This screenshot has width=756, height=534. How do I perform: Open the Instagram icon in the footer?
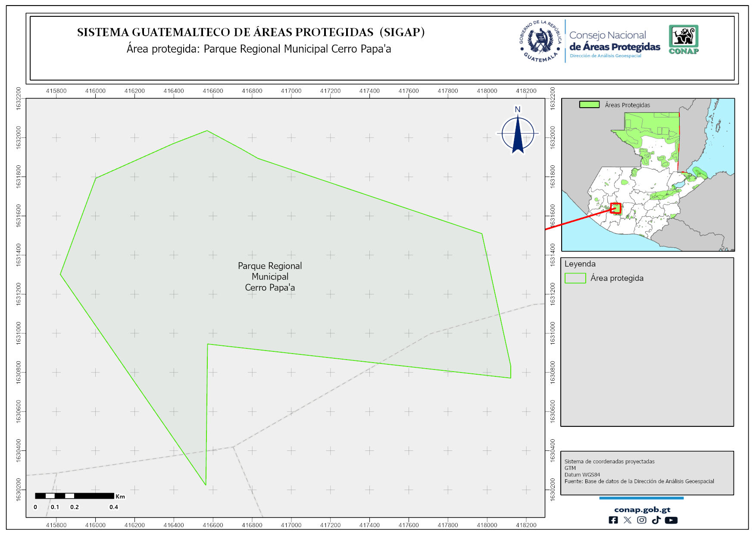(641, 520)
